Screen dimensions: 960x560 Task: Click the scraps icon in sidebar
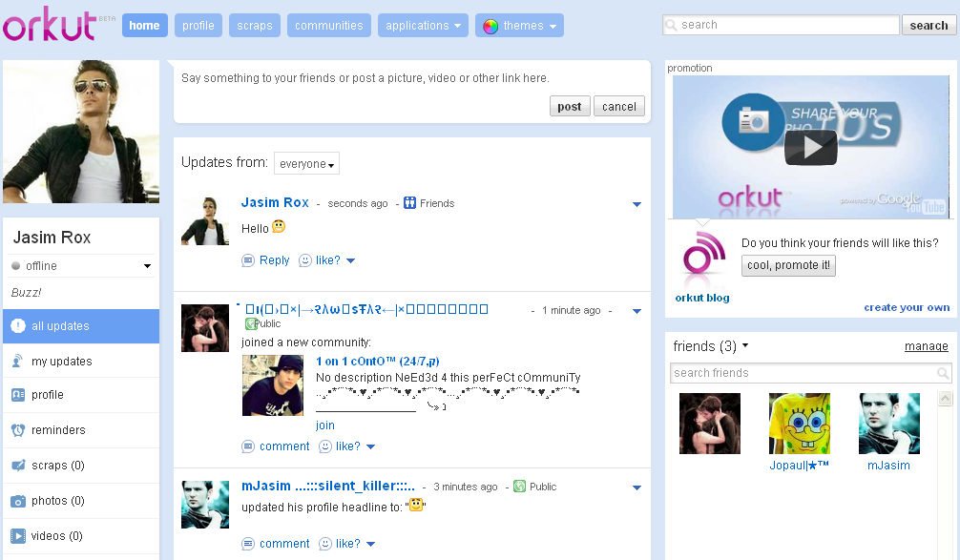(x=18, y=466)
